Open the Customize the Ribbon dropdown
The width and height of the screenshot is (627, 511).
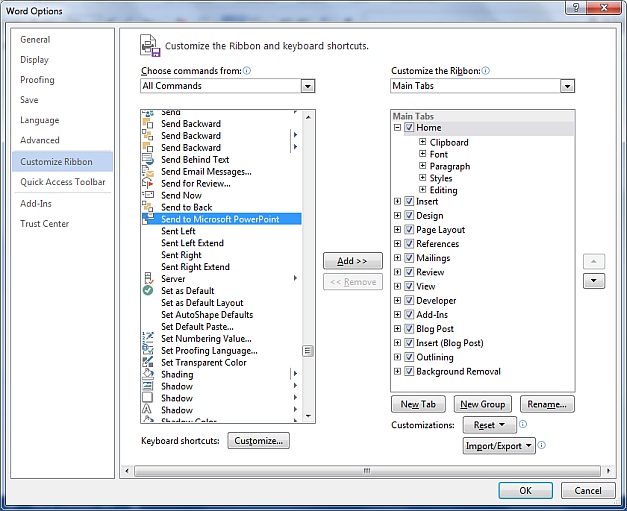pos(567,86)
